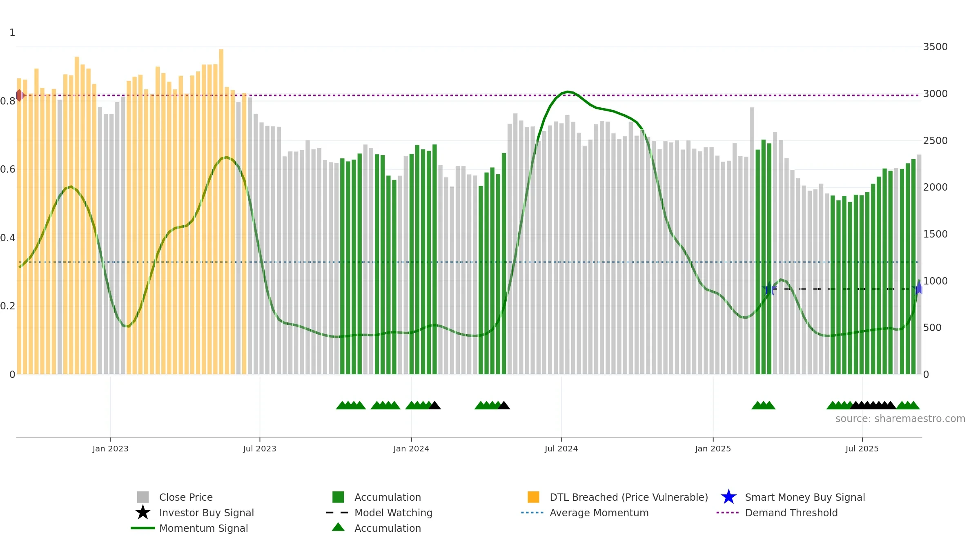This screenshot has width=980, height=551.
Task: Click the blue star at the chart's right edge
Action: click(x=919, y=289)
